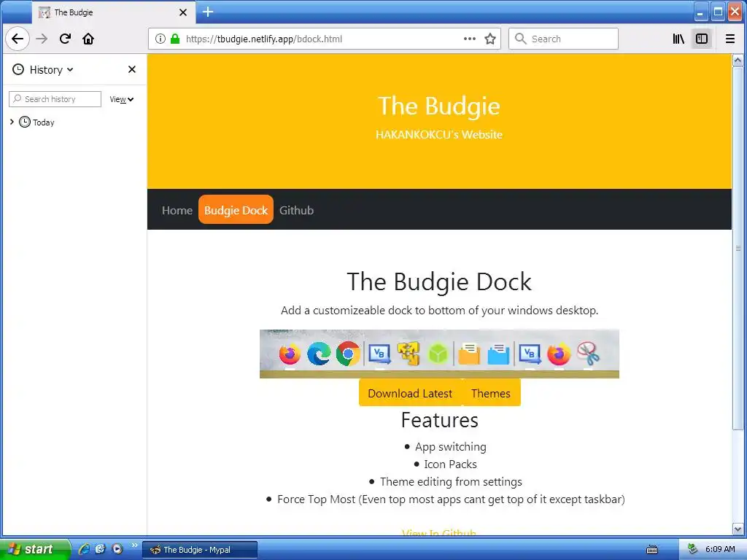Click the second quick launch icon
This screenshot has height=560, width=747.
[100, 549]
